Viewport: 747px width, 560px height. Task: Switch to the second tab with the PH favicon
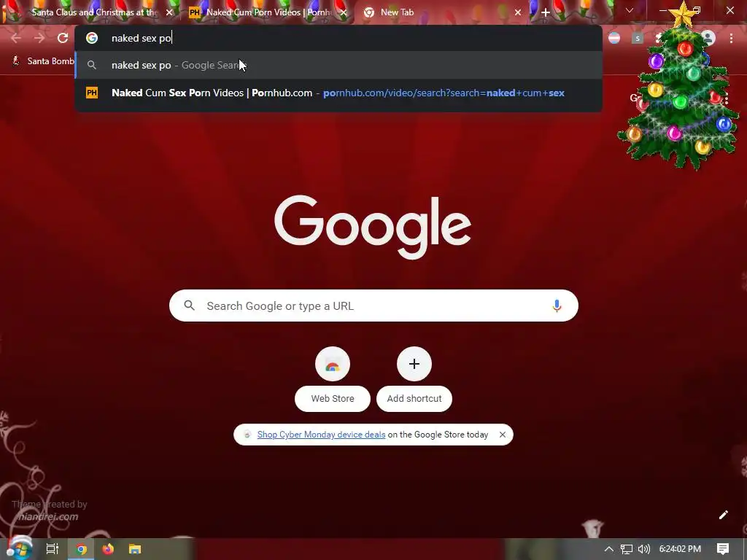click(x=268, y=12)
